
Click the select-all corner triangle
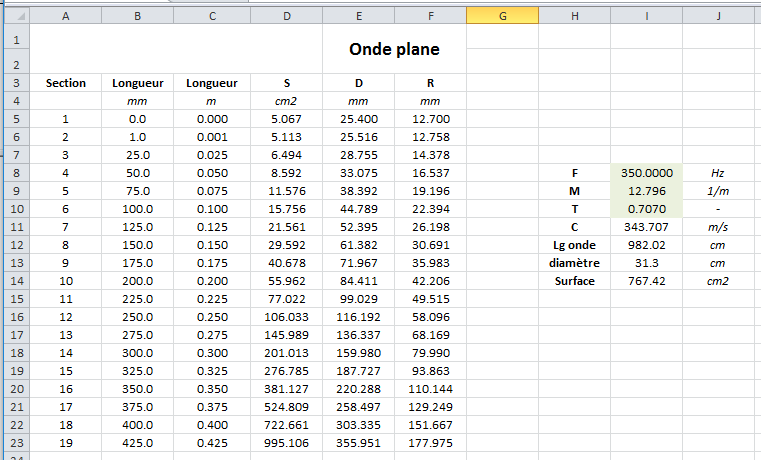click(17, 16)
